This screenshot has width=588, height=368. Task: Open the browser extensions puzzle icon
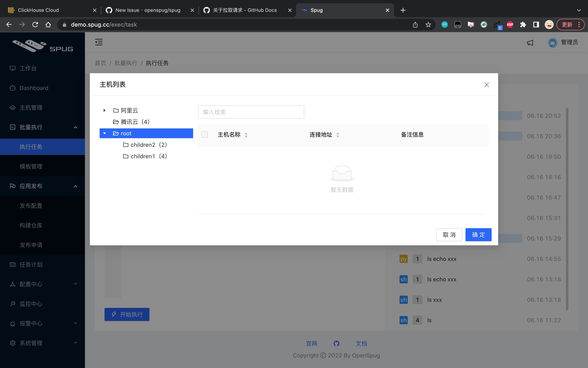523,25
